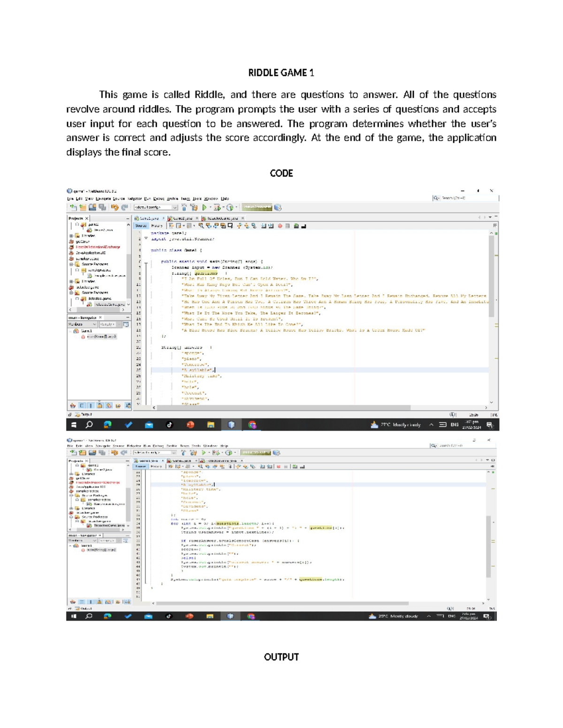
Task: Click the green Run Project icon in first screenshot
Action: pyautogui.click(x=205, y=207)
